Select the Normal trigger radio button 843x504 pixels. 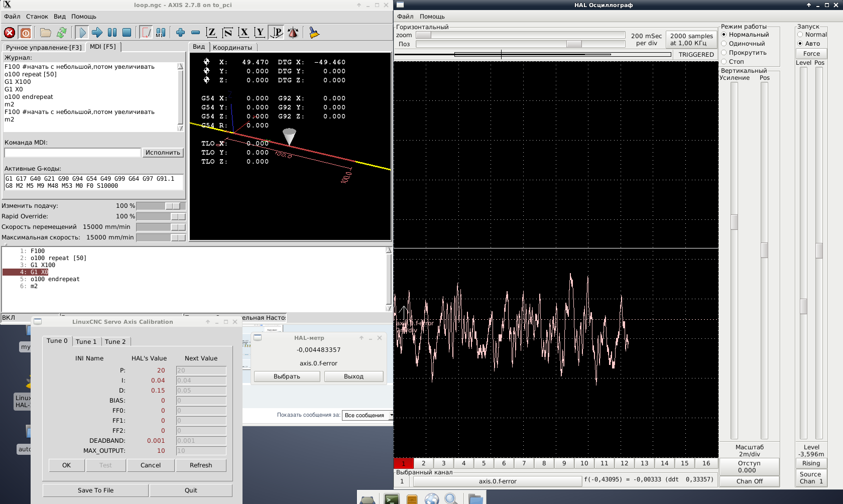click(800, 35)
